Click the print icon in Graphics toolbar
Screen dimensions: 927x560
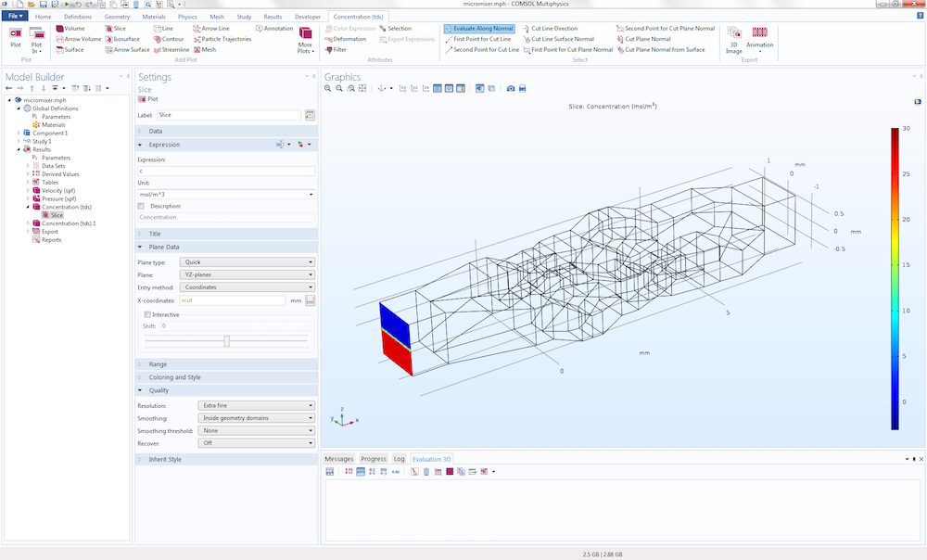point(522,89)
